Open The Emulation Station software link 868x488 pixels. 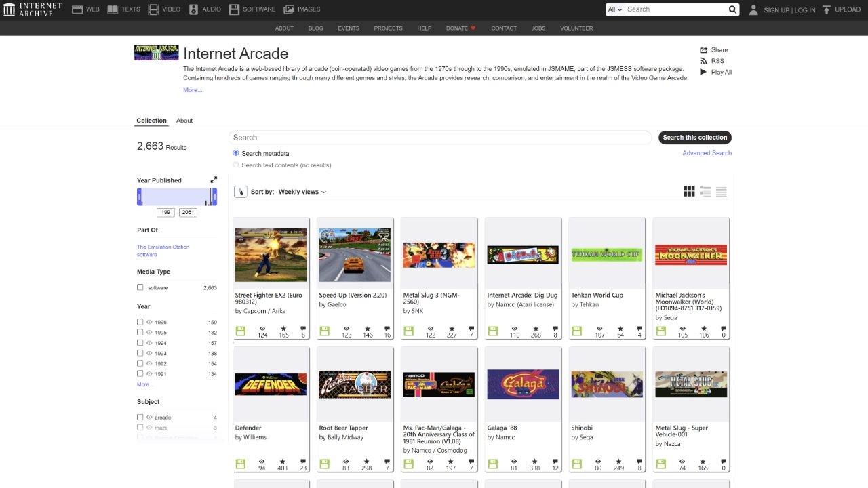pos(163,251)
